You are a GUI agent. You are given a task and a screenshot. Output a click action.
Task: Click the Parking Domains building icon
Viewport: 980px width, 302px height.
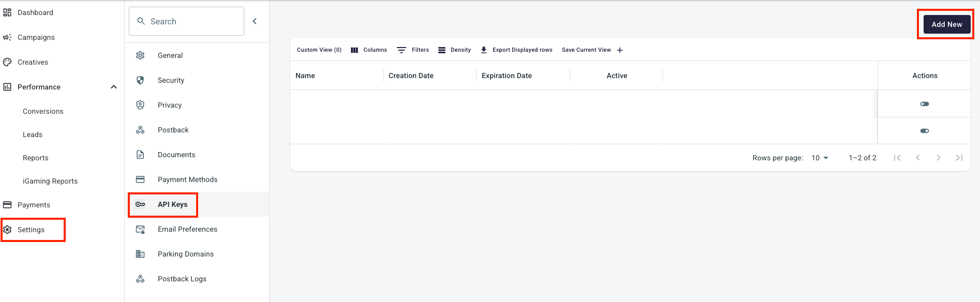(x=140, y=254)
